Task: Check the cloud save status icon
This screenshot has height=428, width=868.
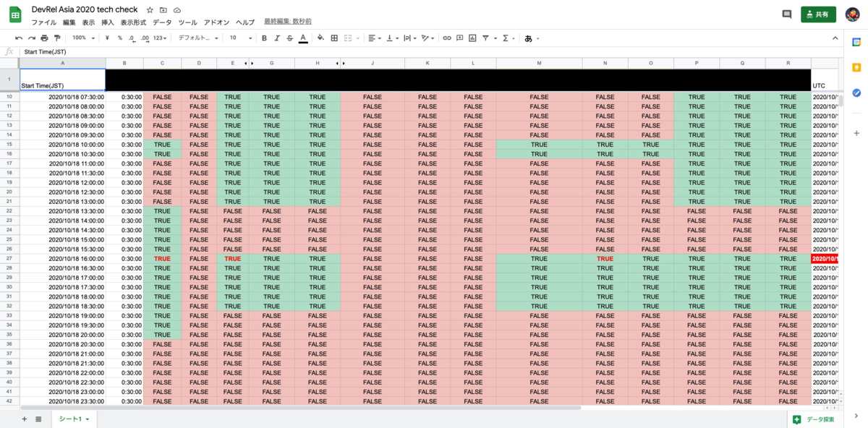Action: 176,10
